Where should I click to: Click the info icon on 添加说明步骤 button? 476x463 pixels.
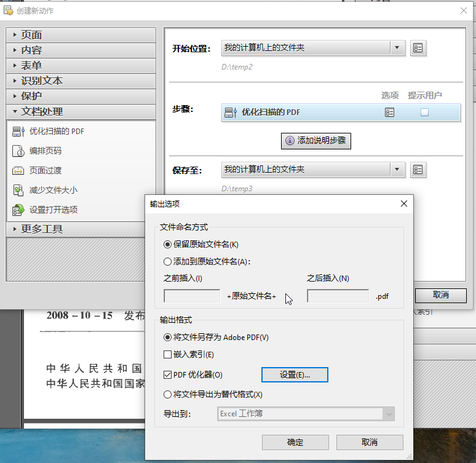[x=290, y=141]
